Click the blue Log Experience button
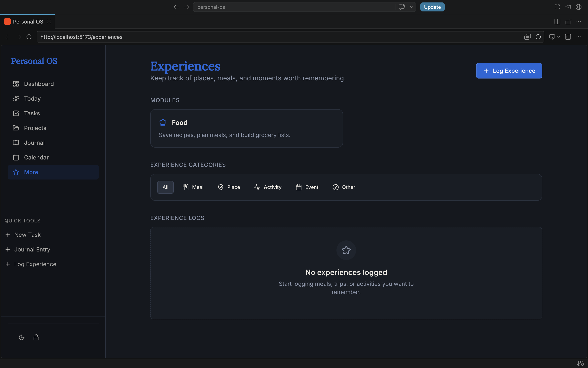588x368 pixels. pyautogui.click(x=509, y=71)
